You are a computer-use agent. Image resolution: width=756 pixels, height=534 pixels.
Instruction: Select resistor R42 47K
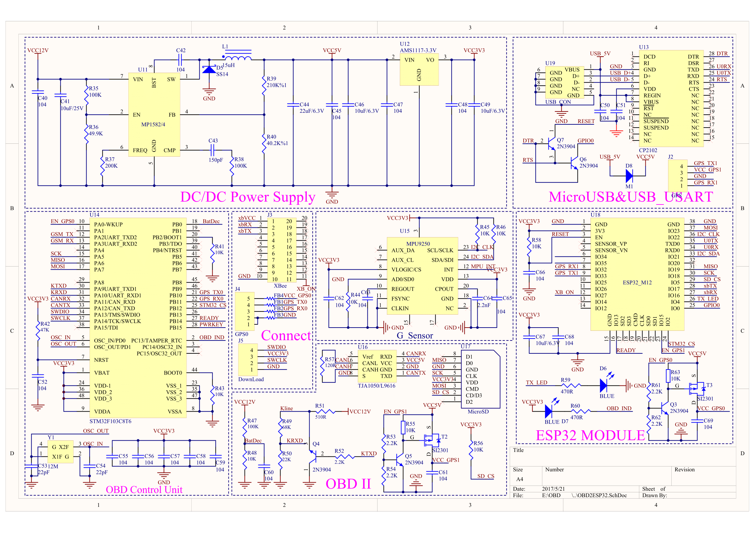point(38,331)
